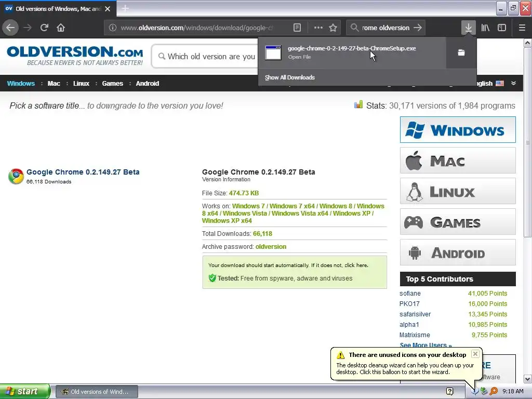Screen dimensions: 532x399
Task: Close the unused icons balloon notification
Action: [475, 354]
